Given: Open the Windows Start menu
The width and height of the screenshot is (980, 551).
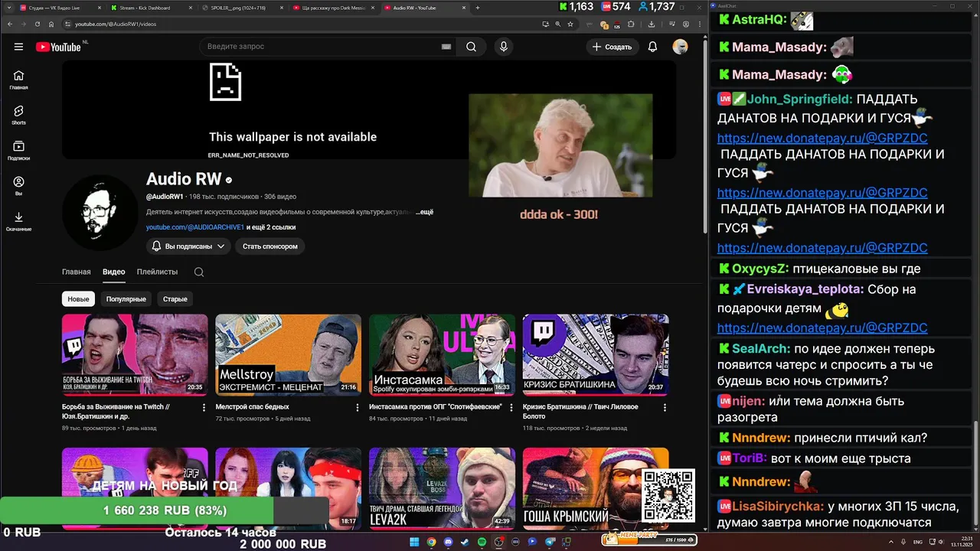Looking at the screenshot, I should 414,542.
